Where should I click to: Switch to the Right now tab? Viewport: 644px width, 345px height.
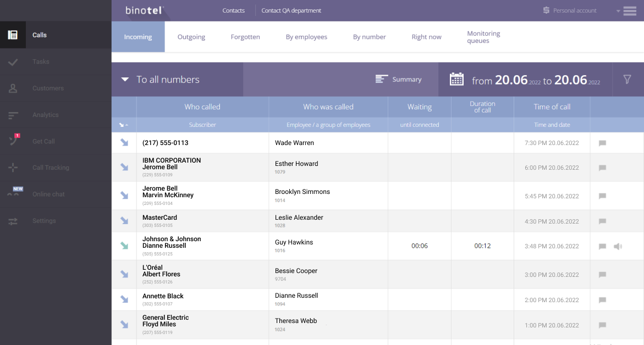click(x=426, y=37)
